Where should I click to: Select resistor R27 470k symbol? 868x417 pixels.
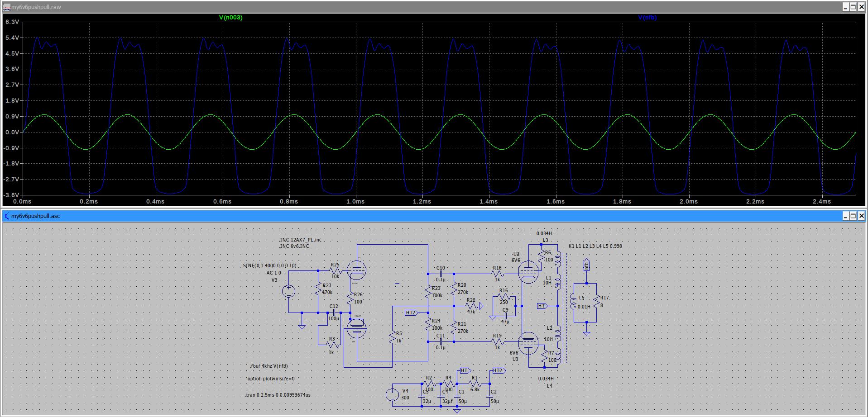pyautogui.click(x=318, y=289)
